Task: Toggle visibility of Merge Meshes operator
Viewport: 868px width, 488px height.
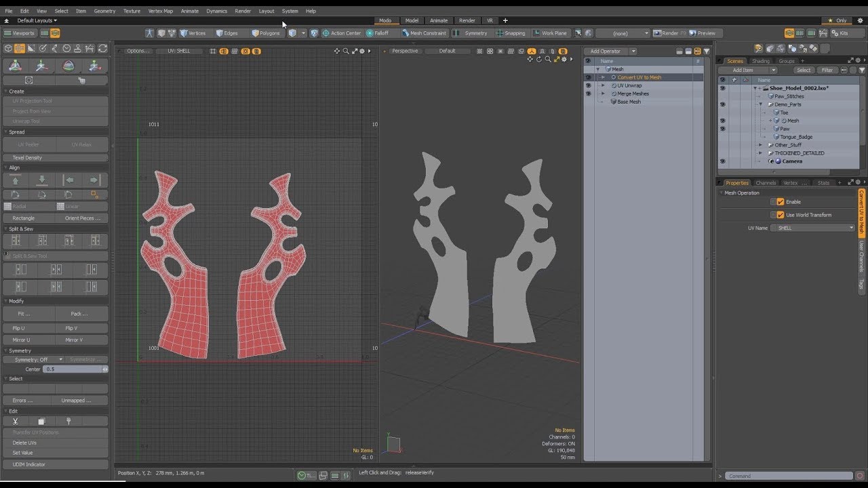Action: 588,94
